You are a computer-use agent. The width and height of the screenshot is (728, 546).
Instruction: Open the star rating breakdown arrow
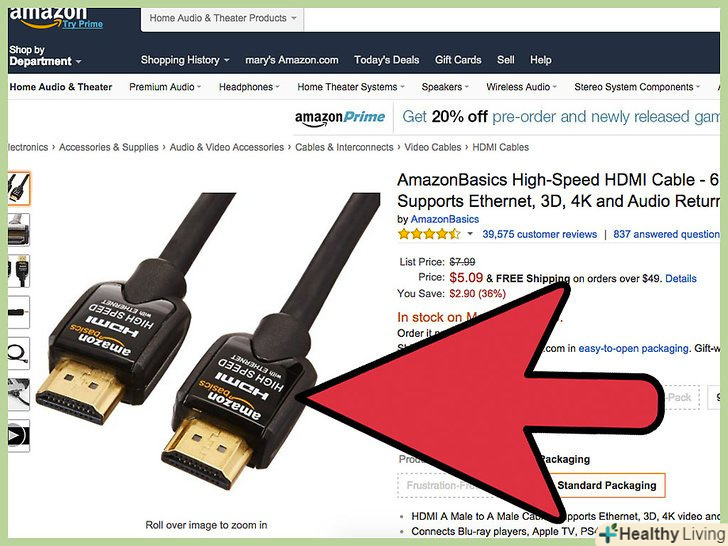coord(470,234)
